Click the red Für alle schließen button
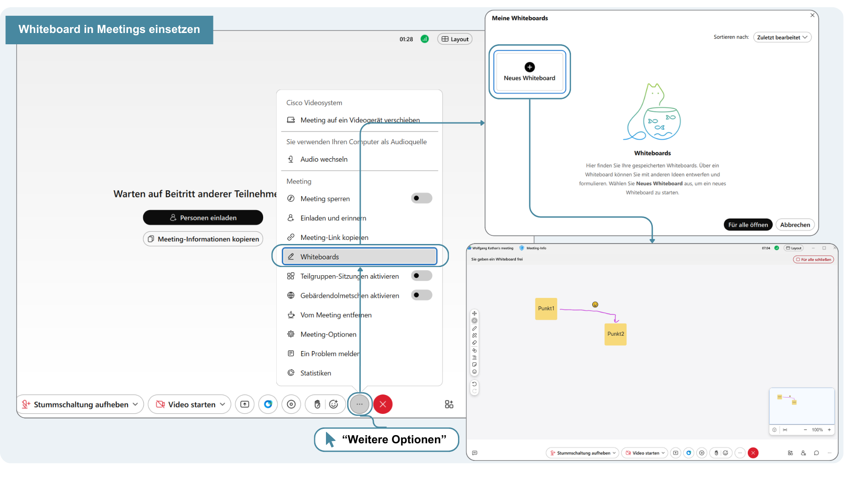 (813, 260)
